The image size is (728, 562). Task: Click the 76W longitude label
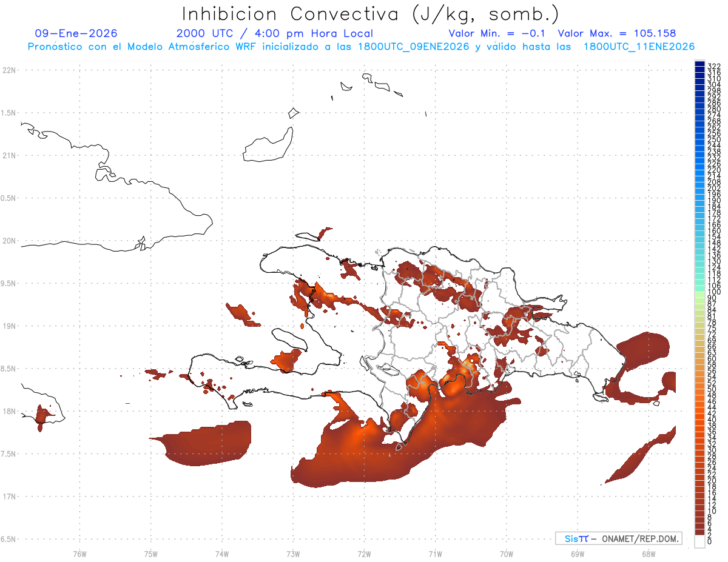click(x=79, y=554)
